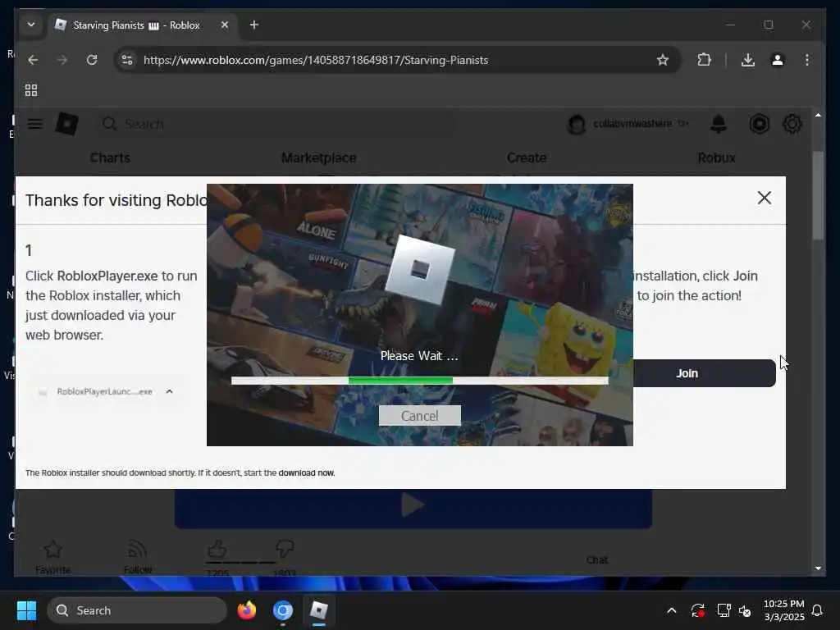Open Roblox notifications bell

tap(719, 124)
